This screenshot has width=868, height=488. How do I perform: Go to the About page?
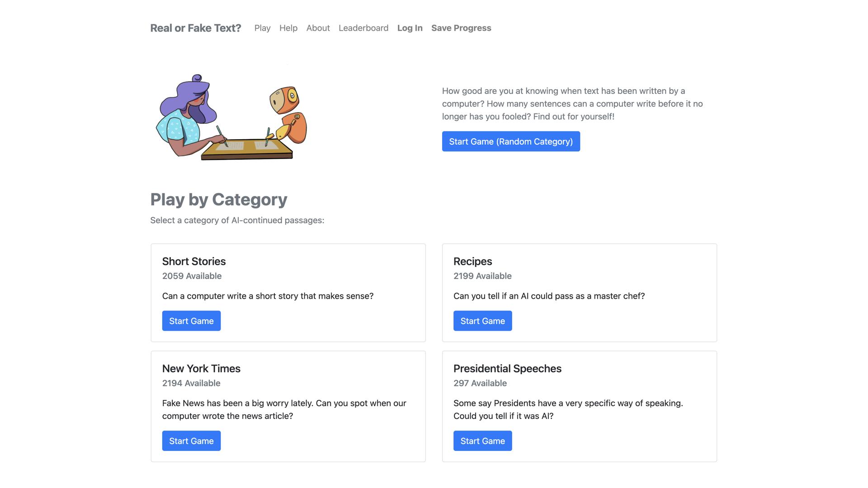(318, 28)
